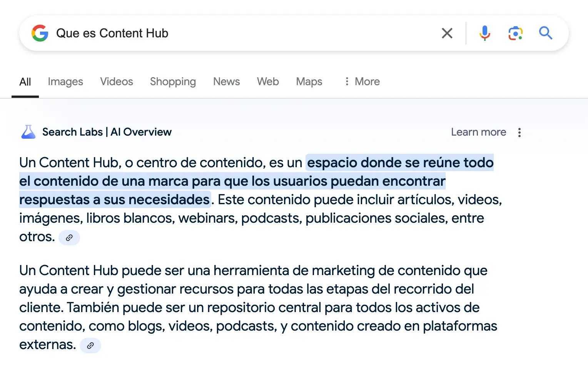
Task: Open the Shopping results tab
Action: pyautogui.click(x=173, y=82)
